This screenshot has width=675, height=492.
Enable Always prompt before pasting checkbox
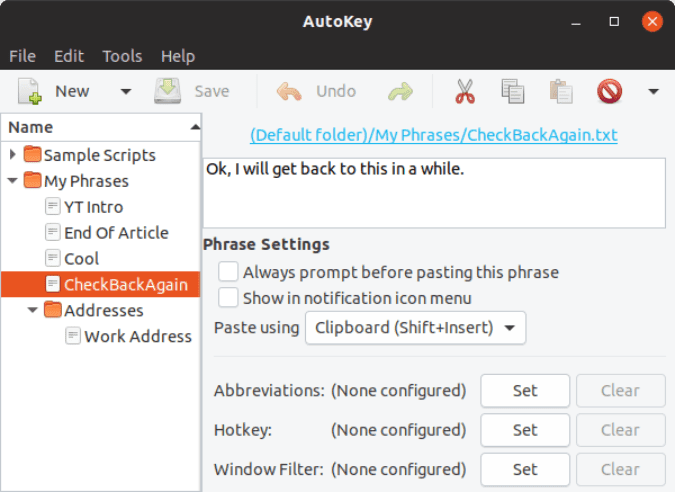pos(228,272)
